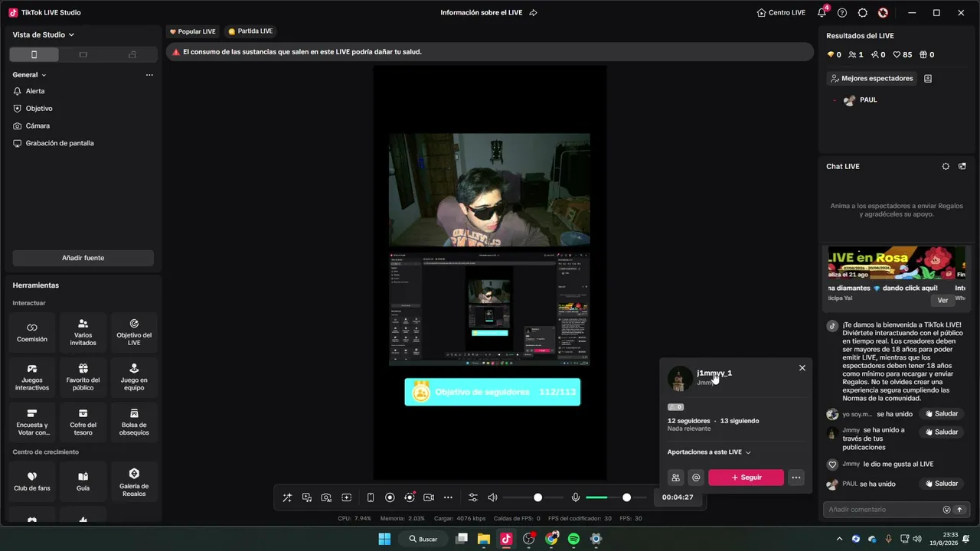The image size is (980, 551).
Task: Click the Añadir comentario input field
Action: coord(883,509)
